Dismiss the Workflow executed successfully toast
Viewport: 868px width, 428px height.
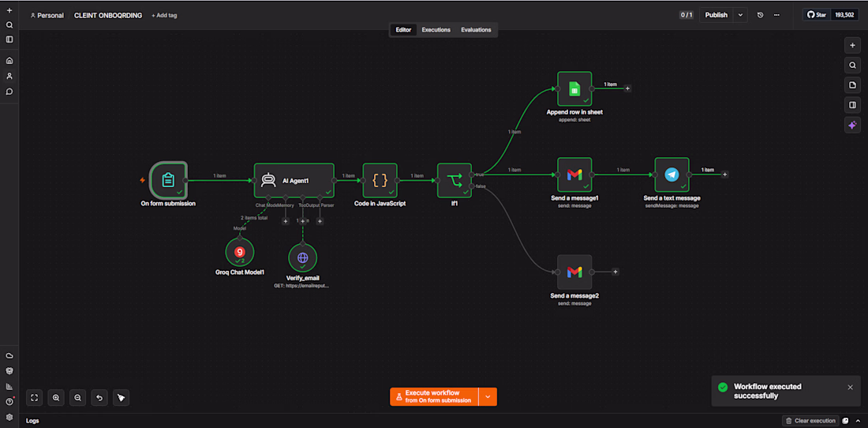click(x=851, y=387)
